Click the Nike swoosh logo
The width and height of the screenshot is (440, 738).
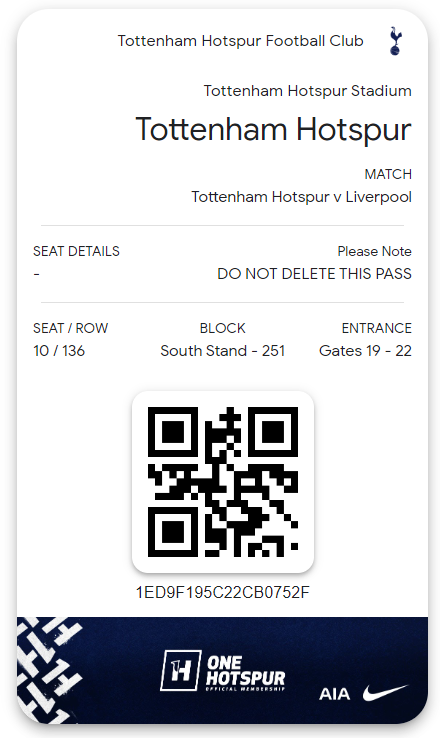coord(385,692)
